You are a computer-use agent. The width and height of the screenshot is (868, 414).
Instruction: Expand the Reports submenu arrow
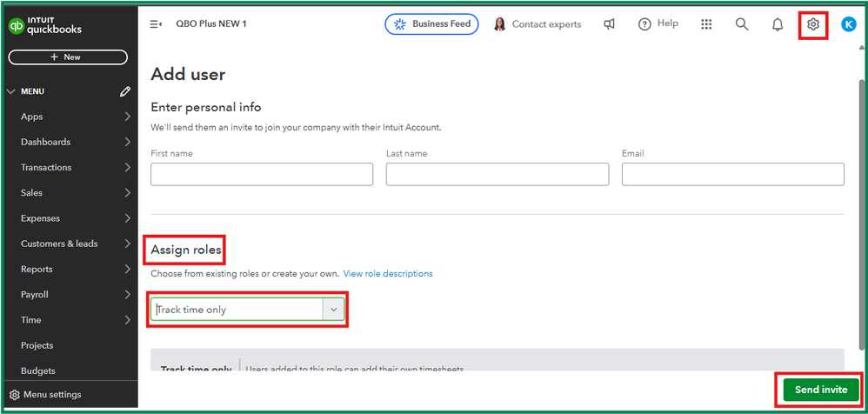click(127, 270)
